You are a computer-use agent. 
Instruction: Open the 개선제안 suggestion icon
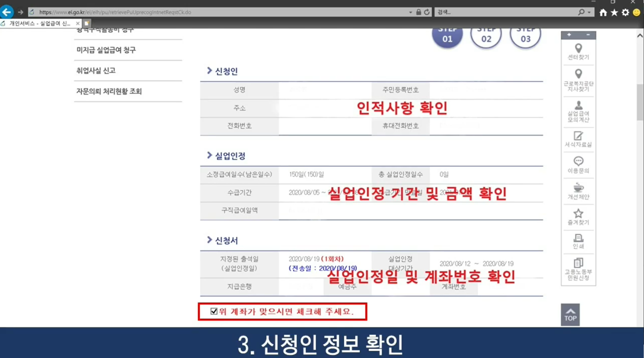[x=578, y=191]
